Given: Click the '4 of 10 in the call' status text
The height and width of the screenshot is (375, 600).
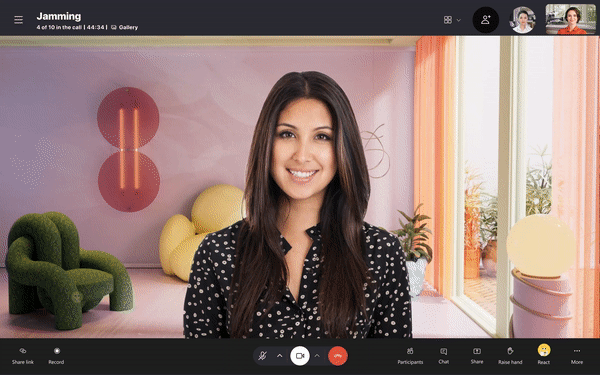Looking at the screenshot, I should click(x=59, y=28).
